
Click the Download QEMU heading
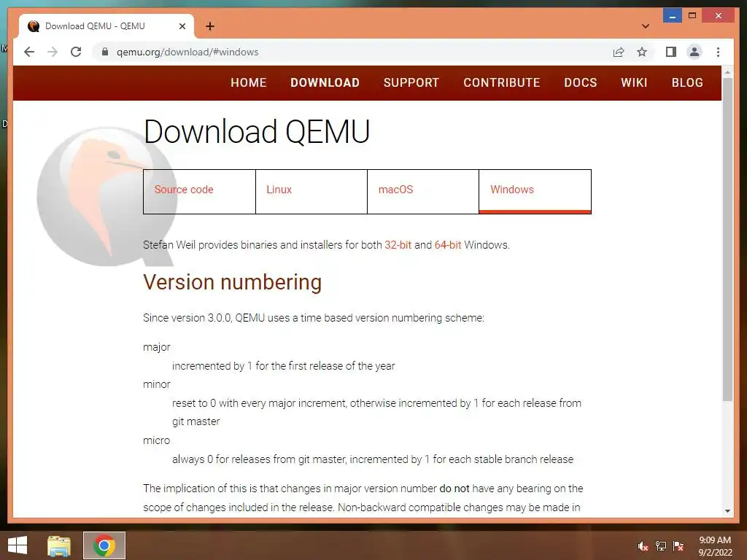pyautogui.click(x=257, y=132)
